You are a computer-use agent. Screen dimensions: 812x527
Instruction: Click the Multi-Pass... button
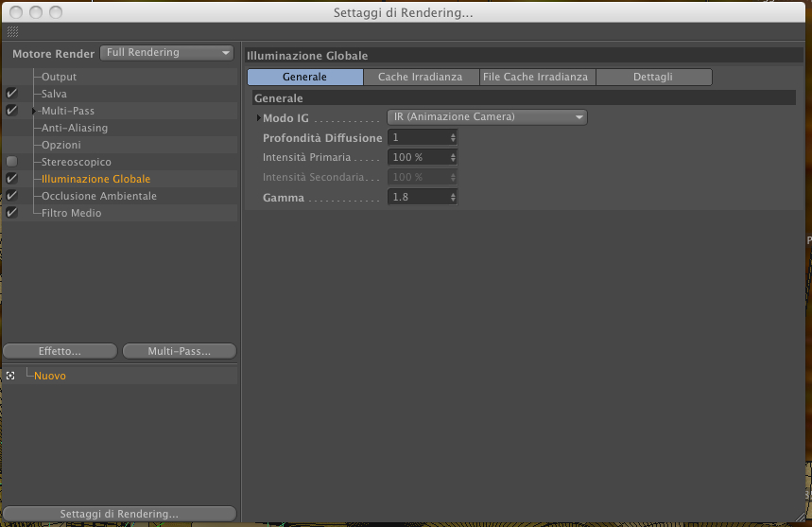tap(180, 351)
